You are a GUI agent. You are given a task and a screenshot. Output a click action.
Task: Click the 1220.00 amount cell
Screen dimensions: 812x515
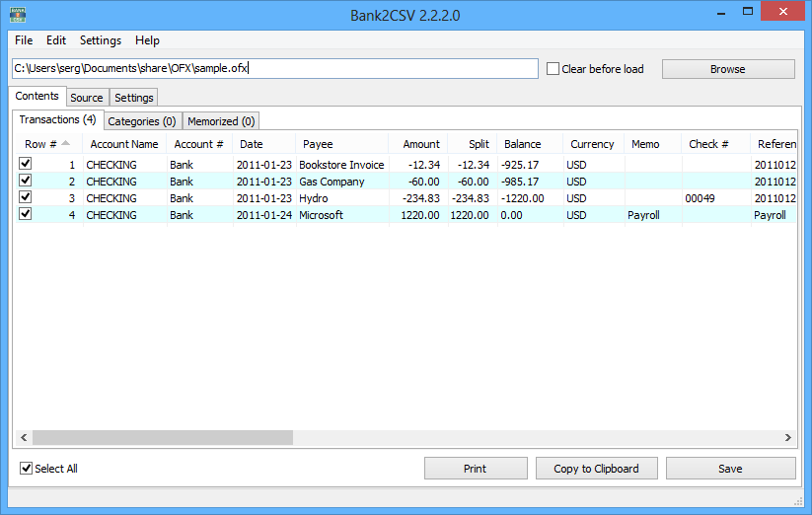[x=418, y=215]
